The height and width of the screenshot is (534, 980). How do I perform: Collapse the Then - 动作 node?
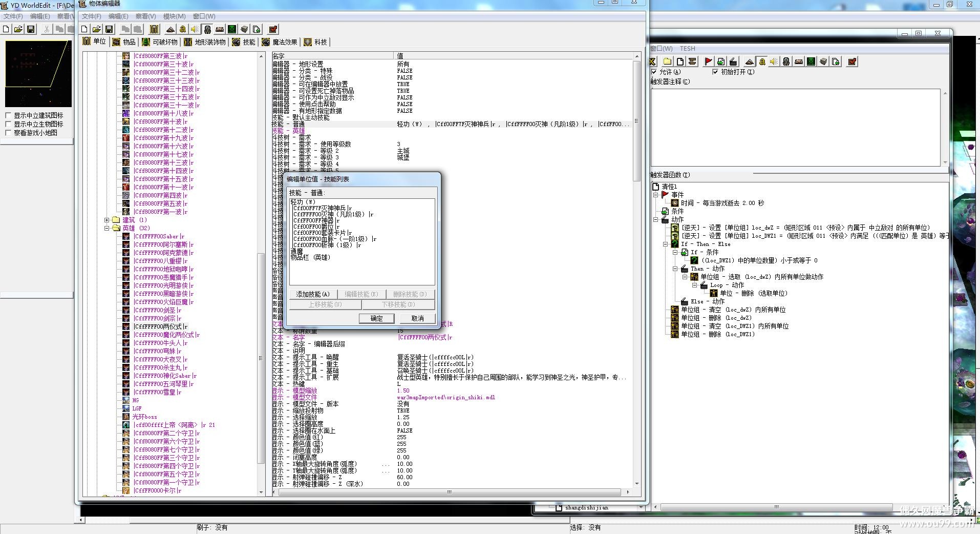675,269
